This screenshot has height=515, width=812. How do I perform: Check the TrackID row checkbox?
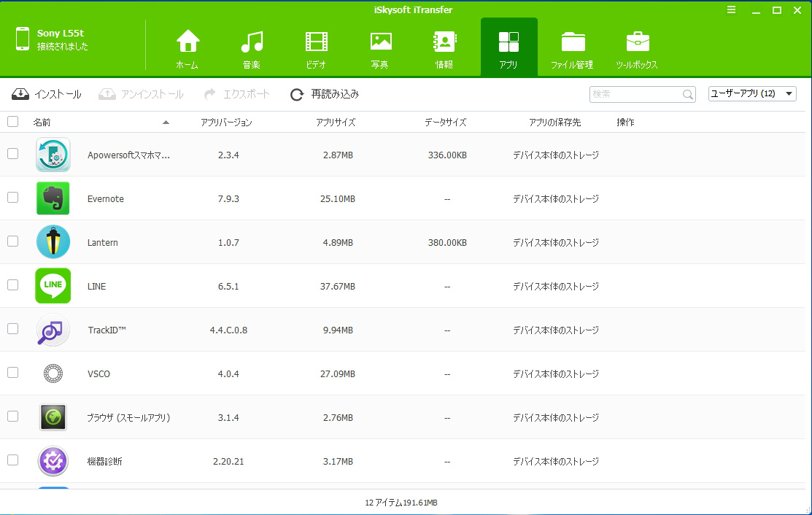point(13,329)
